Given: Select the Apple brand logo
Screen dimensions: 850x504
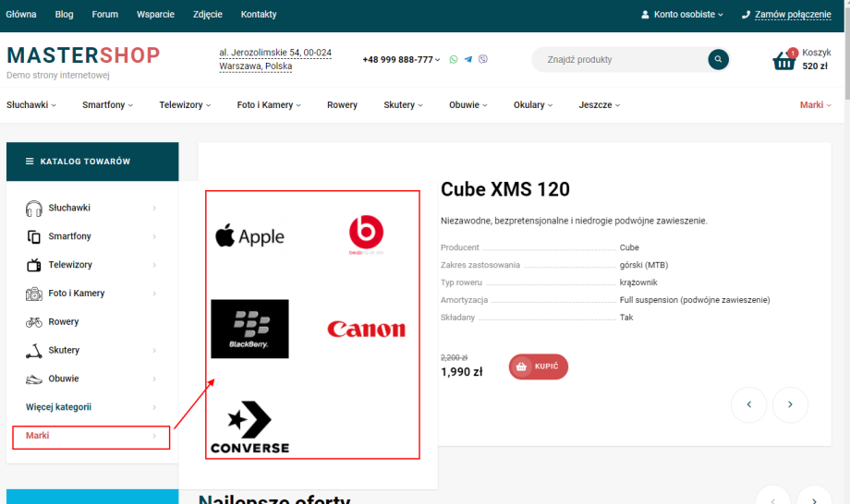Looking at the screenshot, I should pyautogui.click(x=249, y=236).
